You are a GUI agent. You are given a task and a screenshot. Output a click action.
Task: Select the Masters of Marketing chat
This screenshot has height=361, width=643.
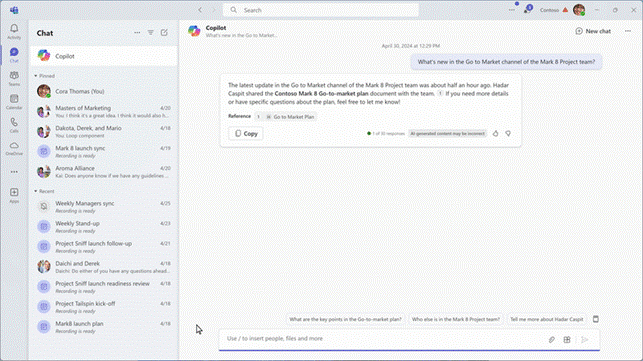tap(104, 112)
